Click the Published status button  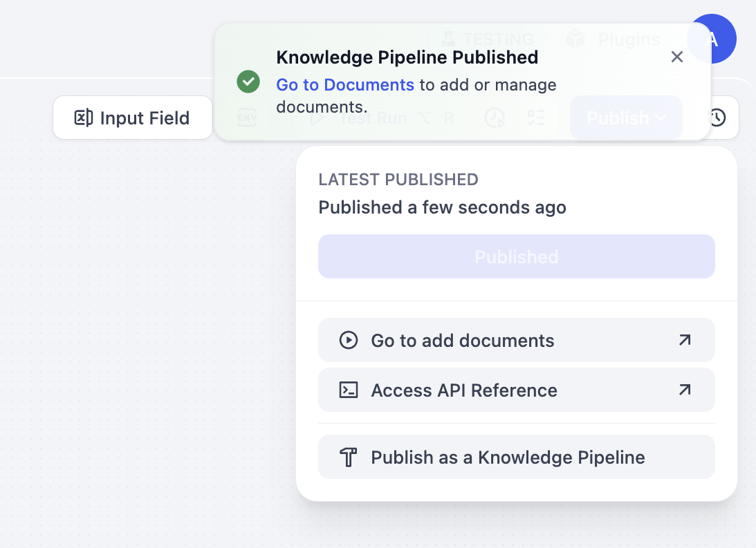[516, 257]
